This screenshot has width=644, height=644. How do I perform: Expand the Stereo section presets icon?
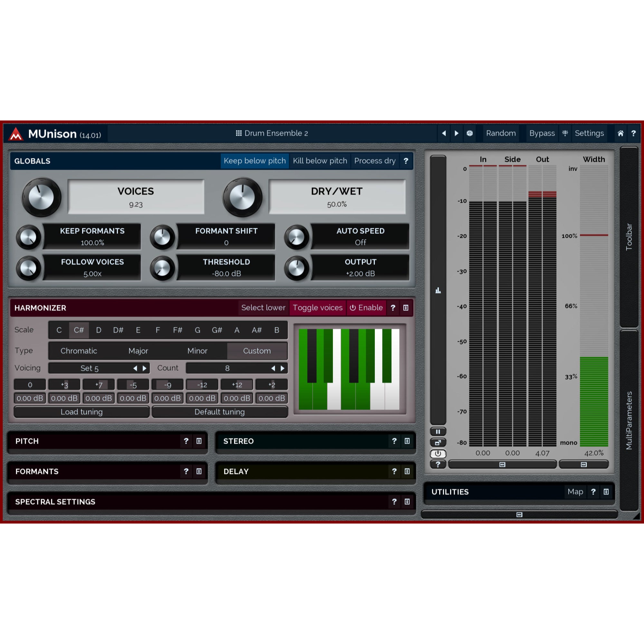coord(407,441)
